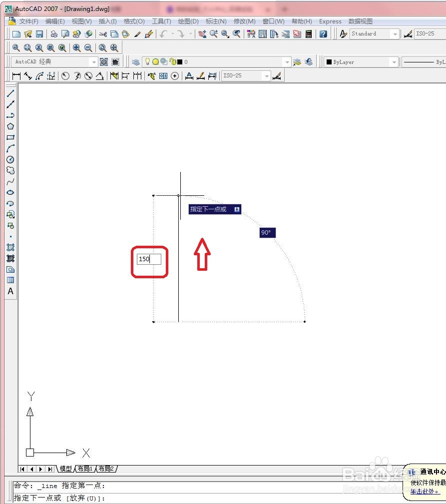This screenshot has height=504, width=446.
Task: Select the Revision Cloud tool
Action: 10,170
